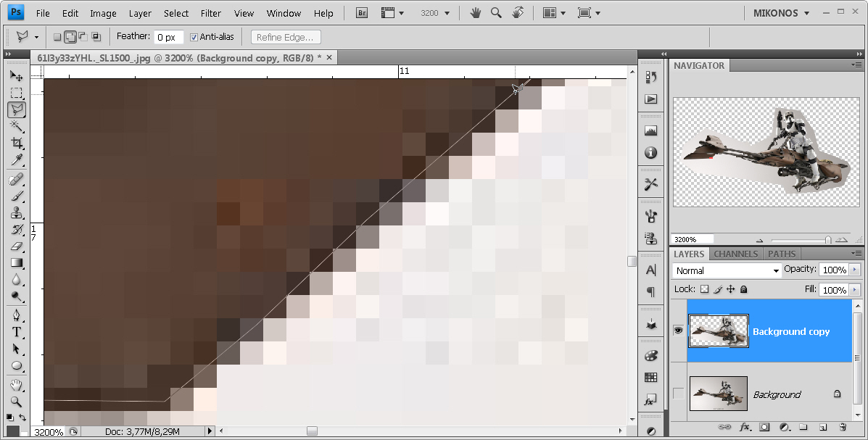Image resolution: width=868 pixels, height=440 pixels.
Task: Click the Rotate View tool icon
Action: click(x=518, y=13)
